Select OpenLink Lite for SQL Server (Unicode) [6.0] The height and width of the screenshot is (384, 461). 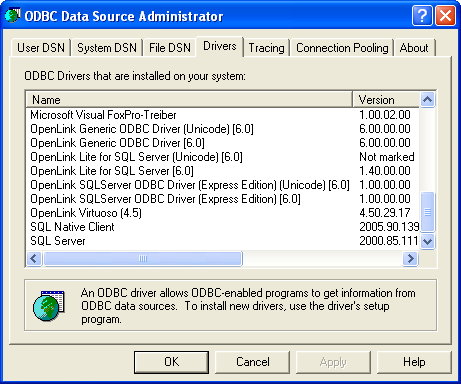click(136, 157)
